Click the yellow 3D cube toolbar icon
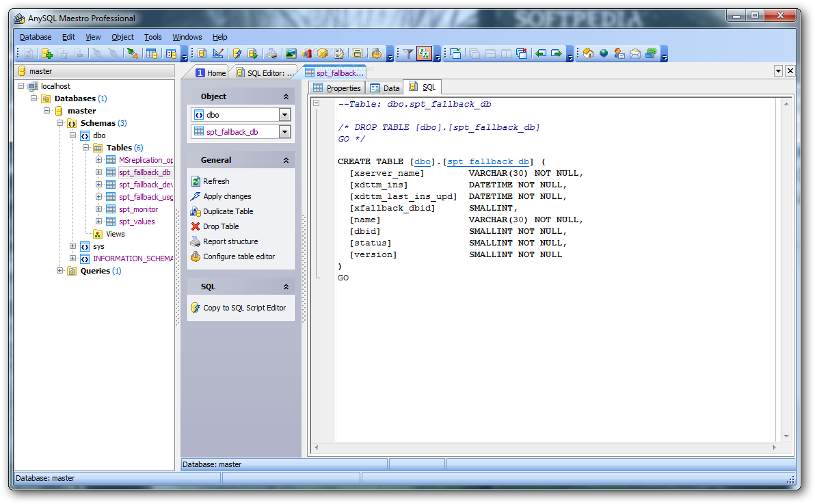This screenshot has width=815, height=504. point(323,53)
